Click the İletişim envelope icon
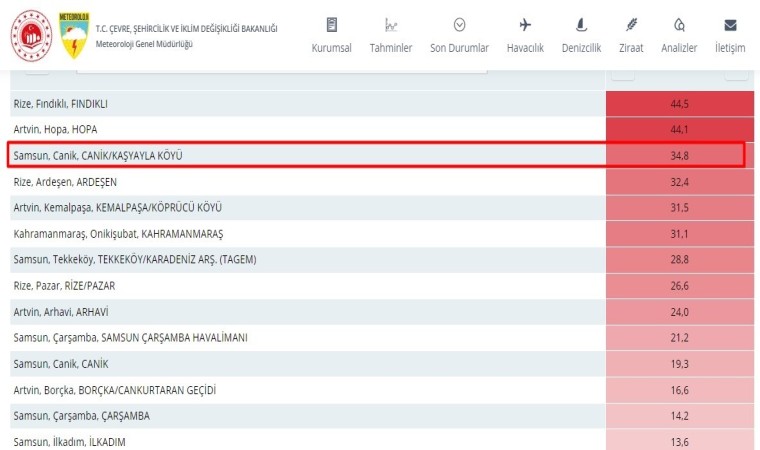The height and width of the screenshot is (450, 760). (730, 25)
